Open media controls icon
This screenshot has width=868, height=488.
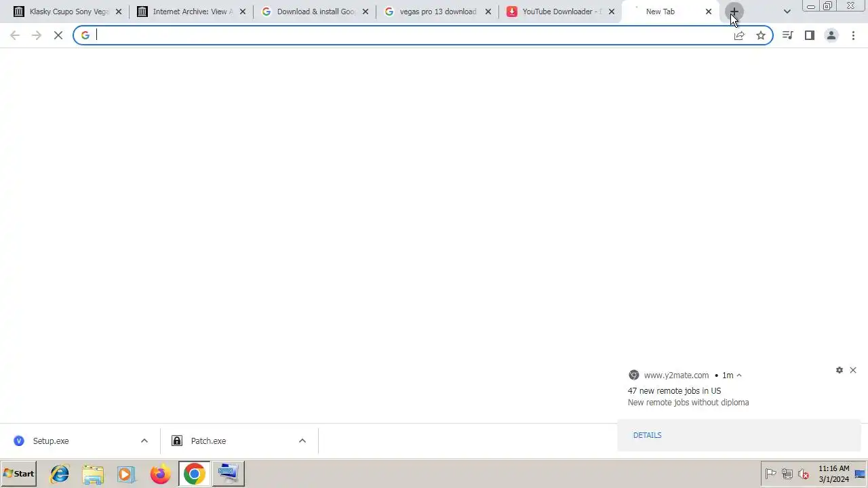coord(787,35)
